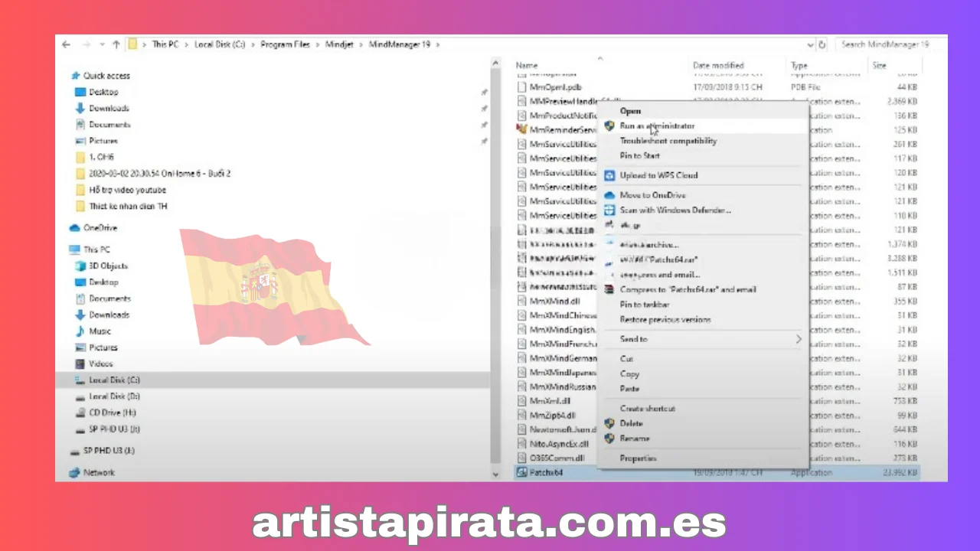Go up one folder level arrow

(116, 44)
